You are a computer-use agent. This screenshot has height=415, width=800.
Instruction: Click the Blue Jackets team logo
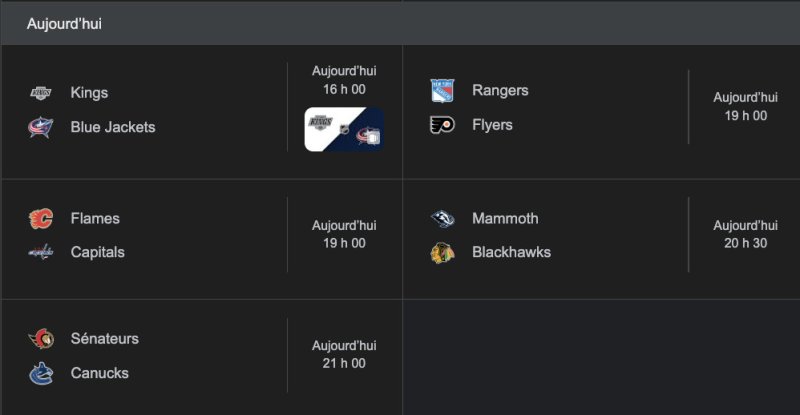(x=41, y=127)
